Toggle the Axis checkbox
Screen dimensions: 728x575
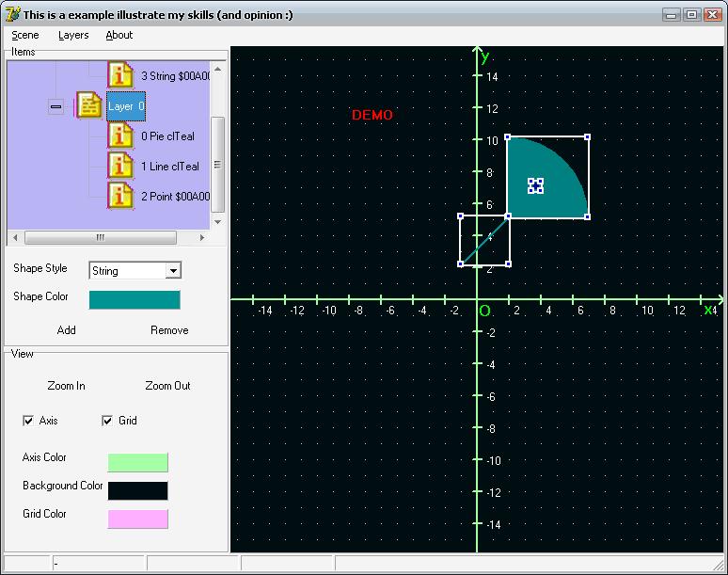click(x=28, y=421)
